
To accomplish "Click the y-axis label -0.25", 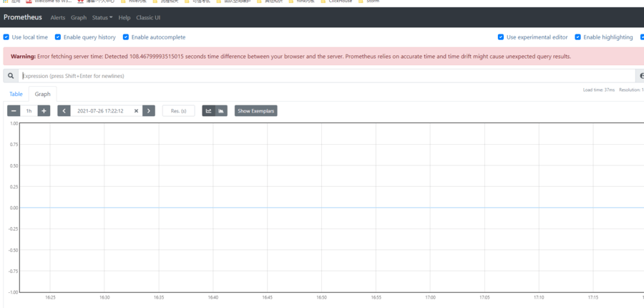I will coord(13,229).
